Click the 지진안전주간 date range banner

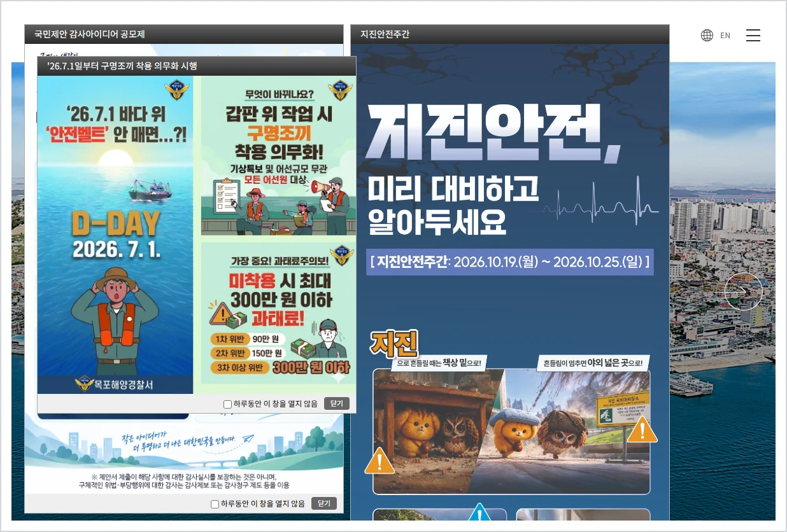[x=510, y=262]
